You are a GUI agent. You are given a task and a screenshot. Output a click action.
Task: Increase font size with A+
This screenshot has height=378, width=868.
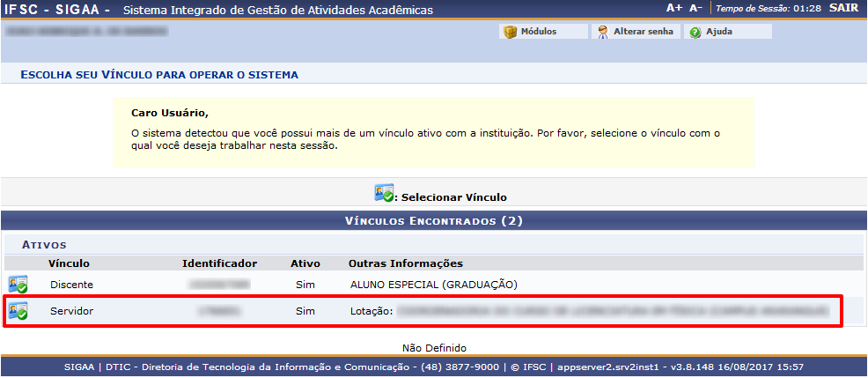coord(674,8)
